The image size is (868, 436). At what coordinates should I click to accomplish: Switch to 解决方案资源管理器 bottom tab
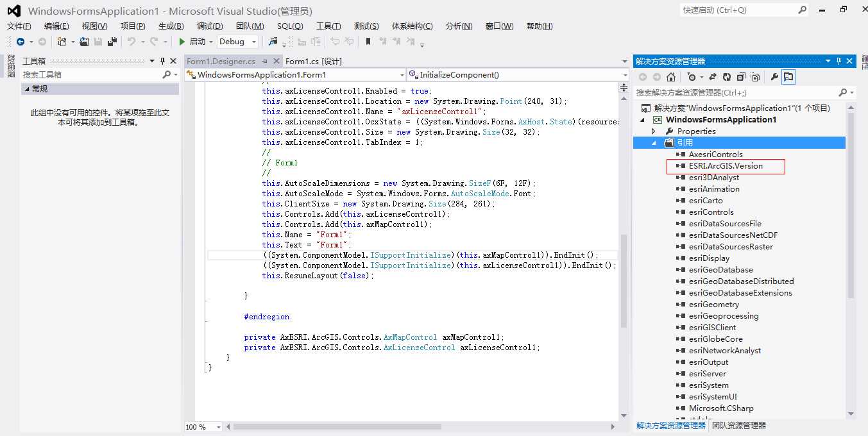click(671, 425)
